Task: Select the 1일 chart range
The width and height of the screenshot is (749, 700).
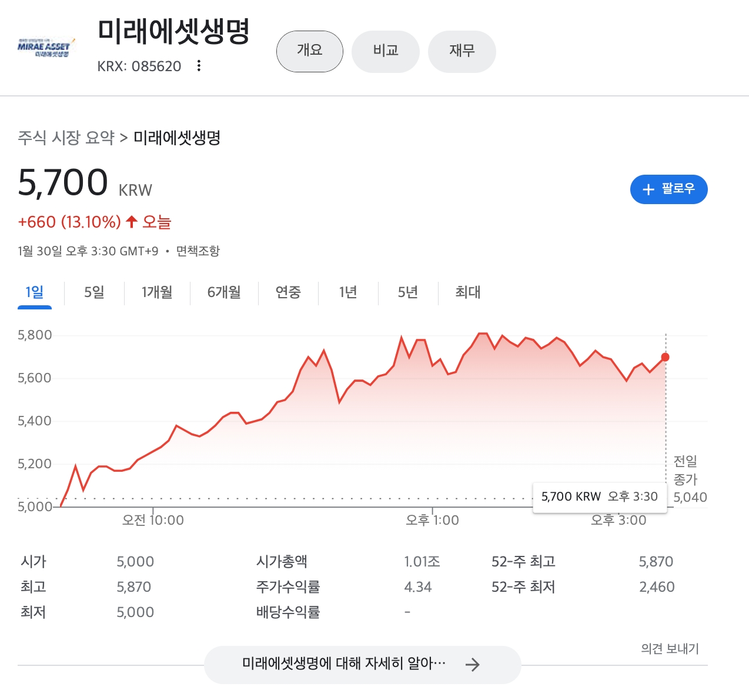Action: tap(35, 292)
